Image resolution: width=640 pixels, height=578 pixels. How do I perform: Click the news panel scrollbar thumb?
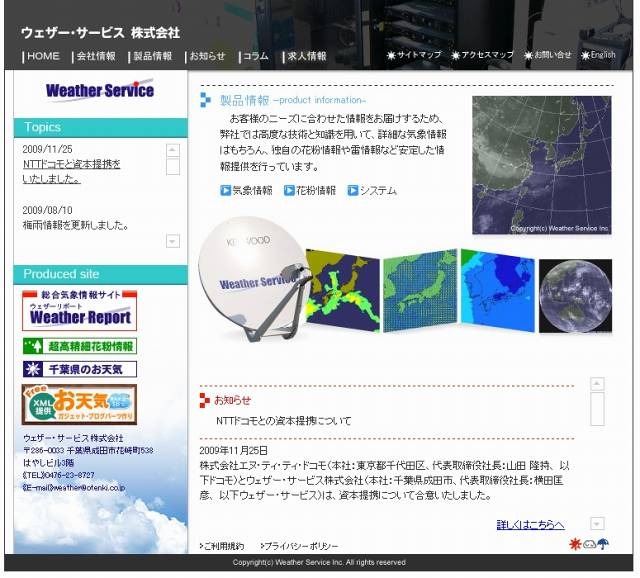[x=597, y=409]
